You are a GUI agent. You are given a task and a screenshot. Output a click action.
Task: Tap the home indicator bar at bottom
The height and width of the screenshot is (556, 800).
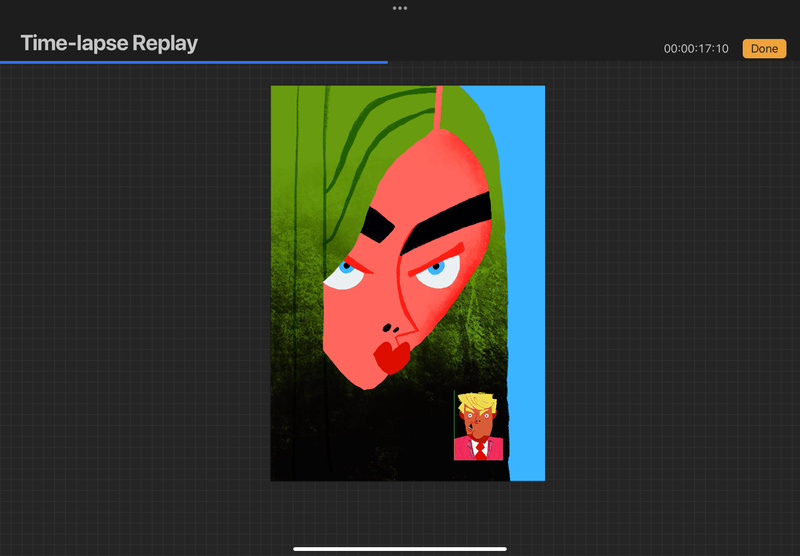click(x=400, y=548)
